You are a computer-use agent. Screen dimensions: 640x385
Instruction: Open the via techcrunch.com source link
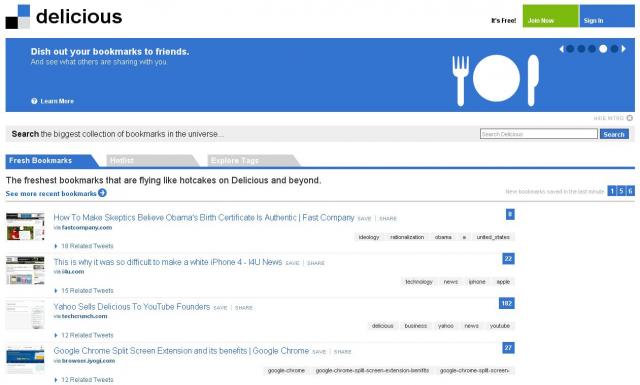80,316
